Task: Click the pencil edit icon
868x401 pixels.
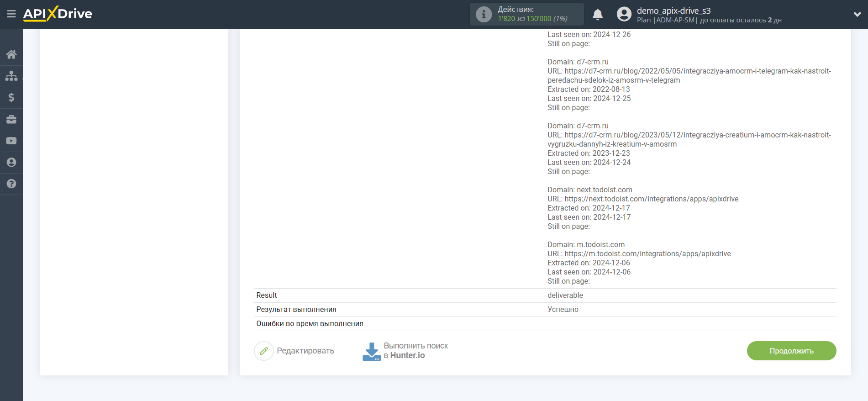Action: 264,351
